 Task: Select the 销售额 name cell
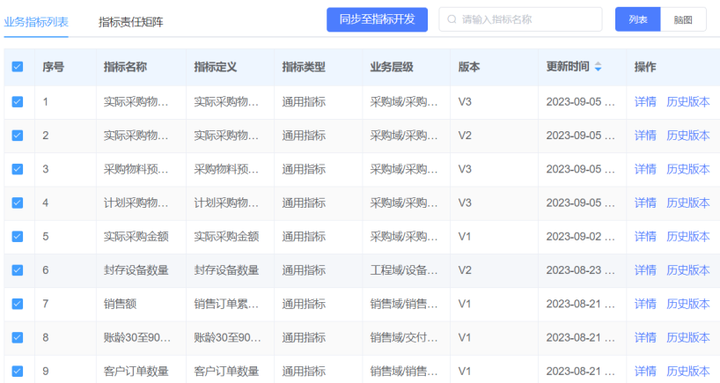click(x=120, y=304)
